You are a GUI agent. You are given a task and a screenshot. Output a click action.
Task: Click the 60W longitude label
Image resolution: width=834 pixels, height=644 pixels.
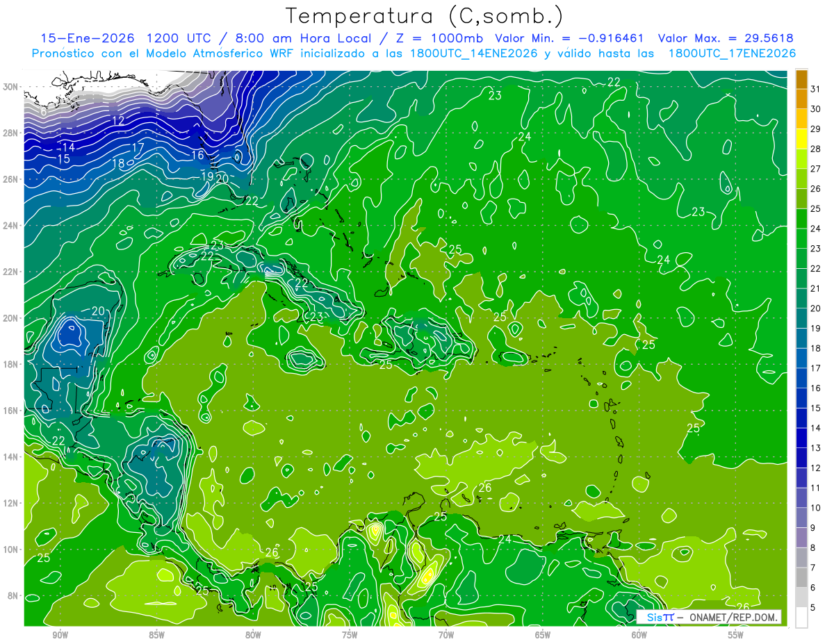click(639, 635)
